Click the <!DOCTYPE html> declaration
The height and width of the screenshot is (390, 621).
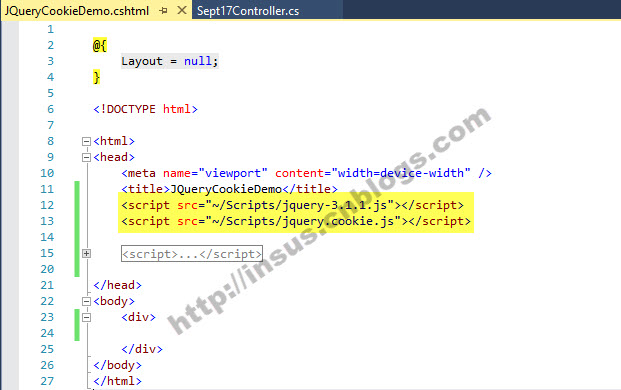[x=145, y=109]
